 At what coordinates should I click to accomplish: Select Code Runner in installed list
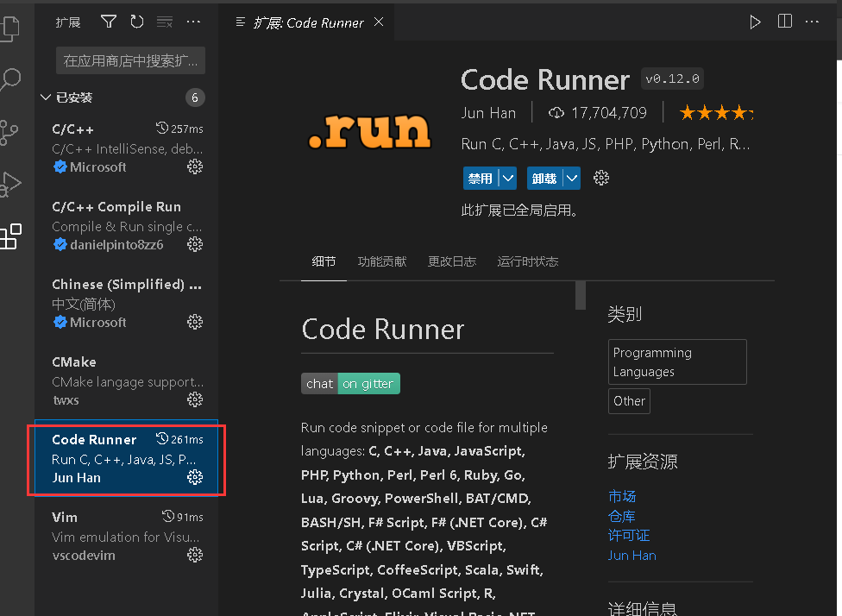click(126, 458)
